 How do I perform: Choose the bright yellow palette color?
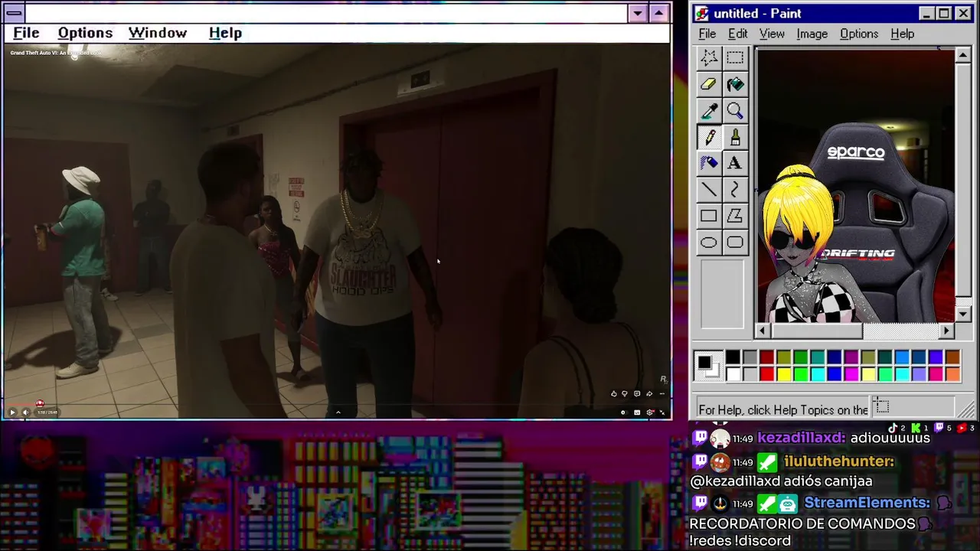coord(783,374)
